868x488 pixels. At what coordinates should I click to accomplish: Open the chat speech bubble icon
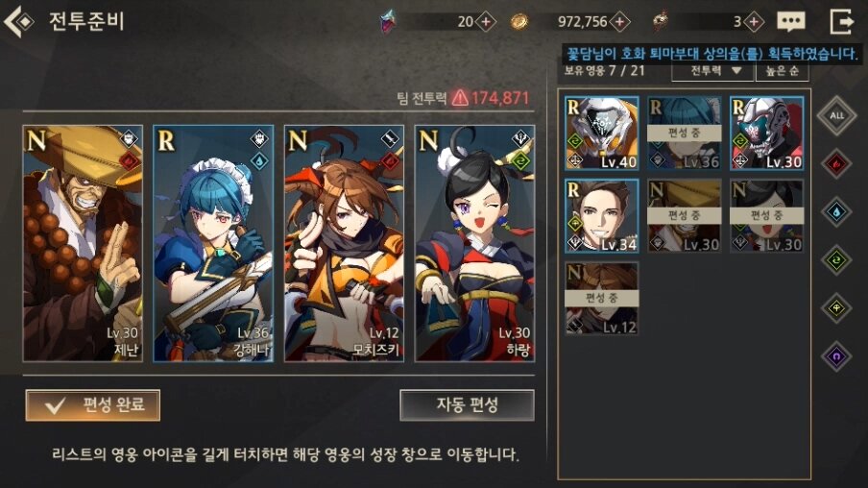pyautogui.click(x=790, y=21)
